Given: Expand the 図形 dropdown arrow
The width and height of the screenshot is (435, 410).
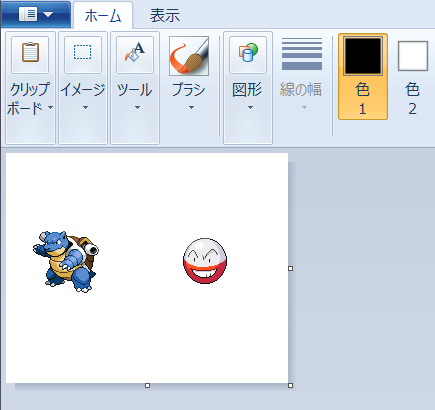Looking at the screenshot, I should tap(250, 107).
